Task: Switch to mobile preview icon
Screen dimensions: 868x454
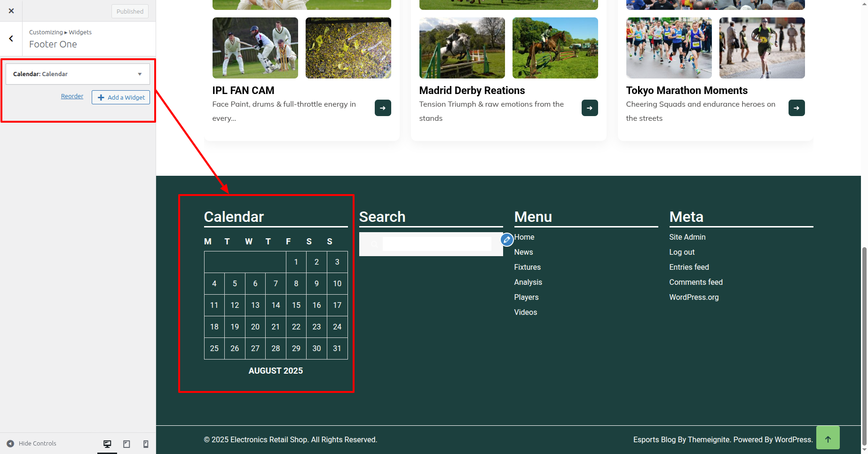Action: [x=146, y=444]
